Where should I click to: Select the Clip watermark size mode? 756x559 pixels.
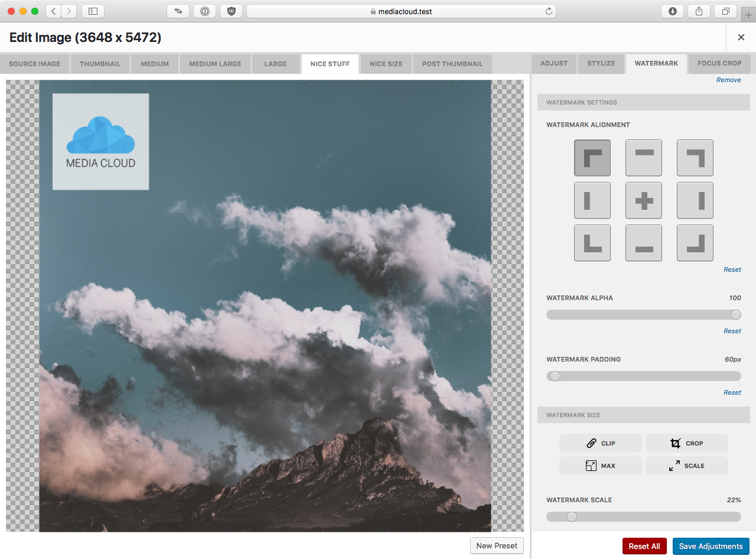pyautogui.click(x=600, y=443)
